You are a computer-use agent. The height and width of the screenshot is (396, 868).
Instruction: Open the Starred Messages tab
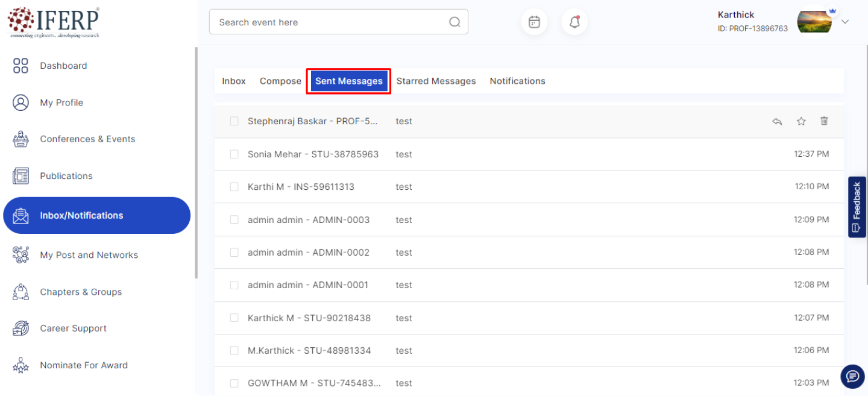436,81
